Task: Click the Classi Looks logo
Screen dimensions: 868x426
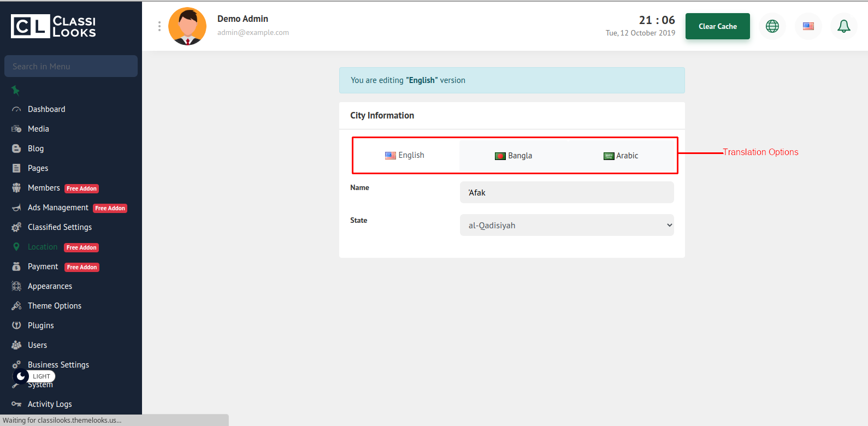Action: coord(54,26)
